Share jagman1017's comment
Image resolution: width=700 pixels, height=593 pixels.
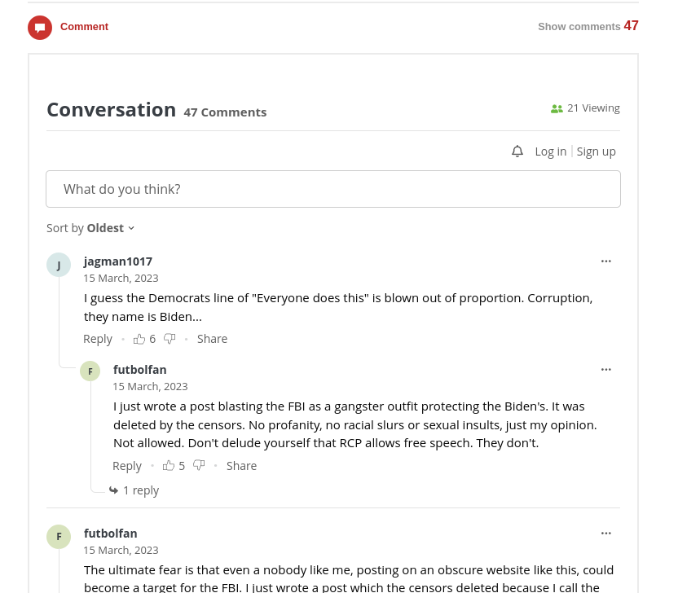(x=212, y=339)
